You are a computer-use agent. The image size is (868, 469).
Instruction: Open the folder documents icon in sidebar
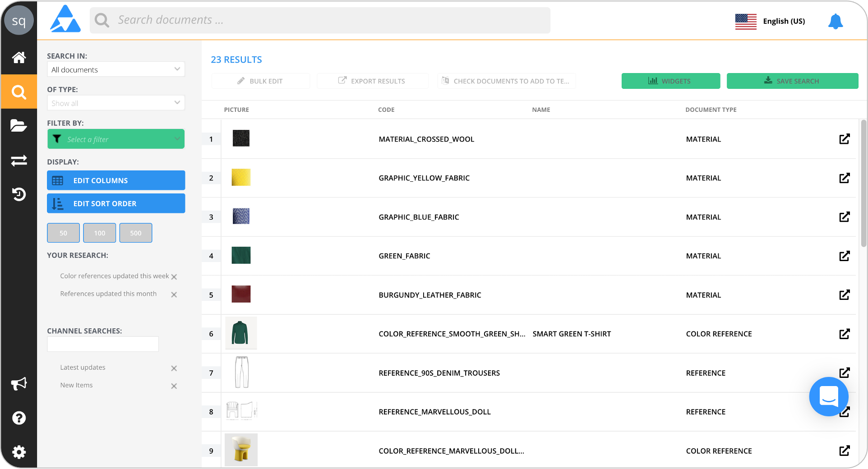18,126
